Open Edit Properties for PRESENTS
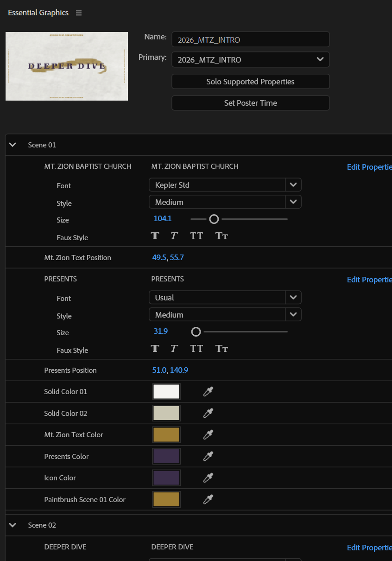392x561 pixels. (369, 280)
